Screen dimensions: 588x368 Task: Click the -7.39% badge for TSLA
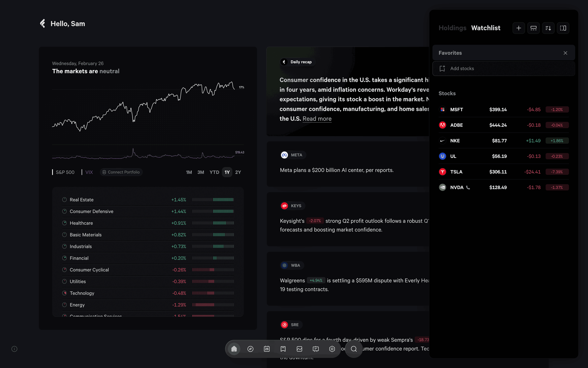(x=557, y=172)
